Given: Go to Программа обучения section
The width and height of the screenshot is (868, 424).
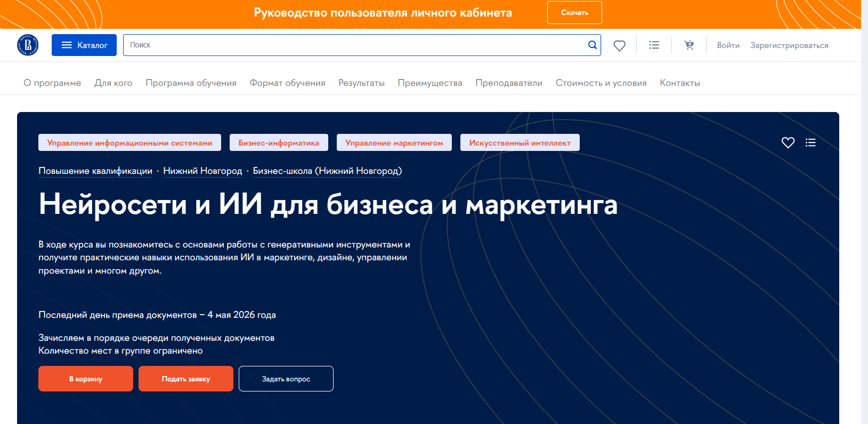Looking at the screenshot, I should pos(191,83).
